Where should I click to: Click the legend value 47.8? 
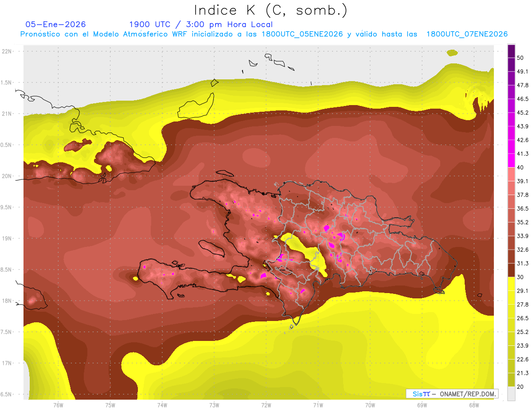pyautogui.click(x=523, y=85)
